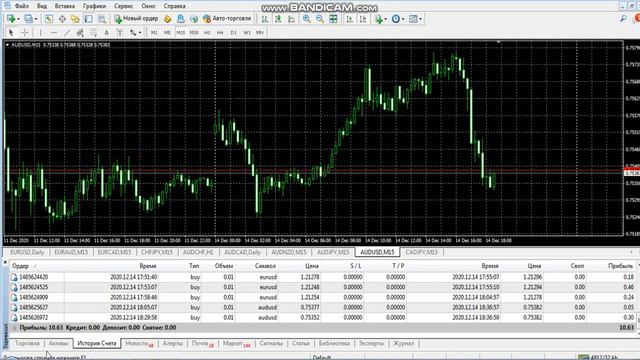Screen dimensions: 640x360
Task: Sort table by Ордер column header
Action: 20,266
